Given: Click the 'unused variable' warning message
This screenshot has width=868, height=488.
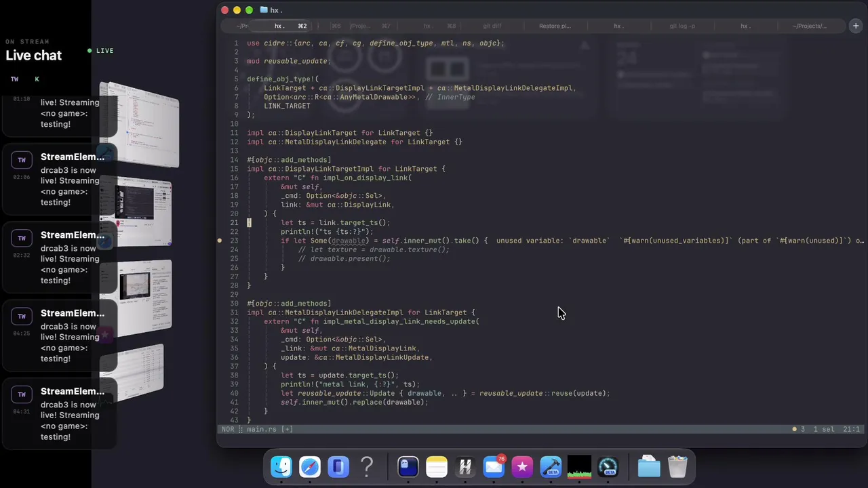Looking at the screenshot, I should tap(679, 241).
